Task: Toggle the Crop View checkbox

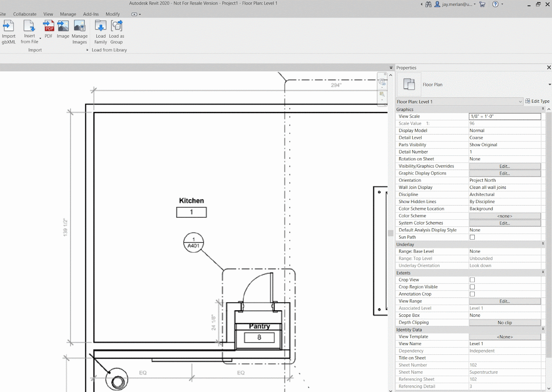Action: [x=472, y=280]
